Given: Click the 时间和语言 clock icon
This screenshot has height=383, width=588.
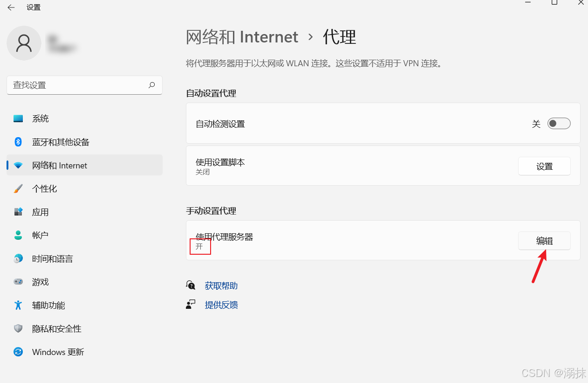Looking at the screenshot, I should pos(18,258).
